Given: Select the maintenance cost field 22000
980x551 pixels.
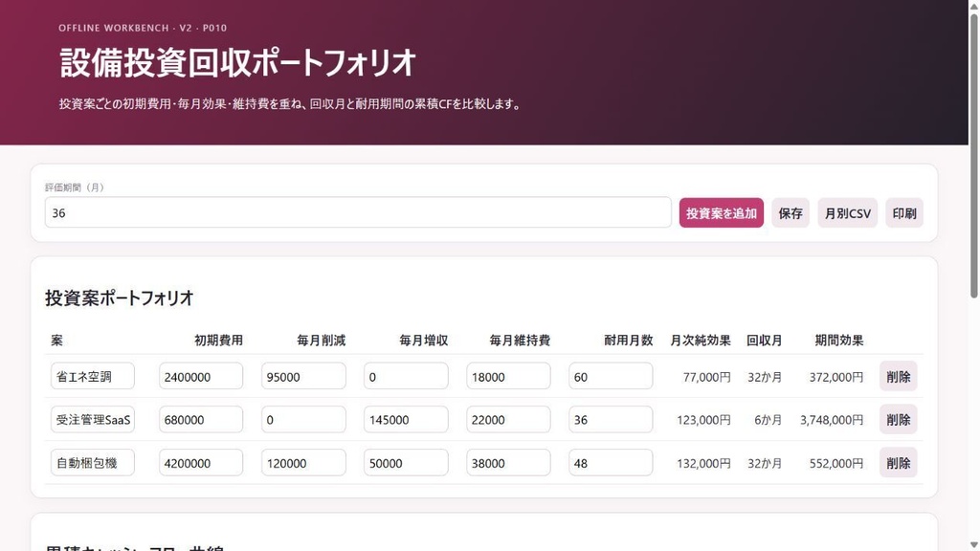Looking at the screenshot, I should (x=508, y=420).
